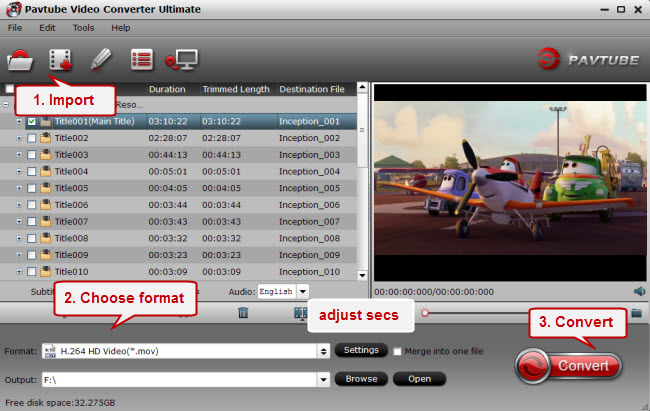Select the pencil edit tool

coord(101,60)
